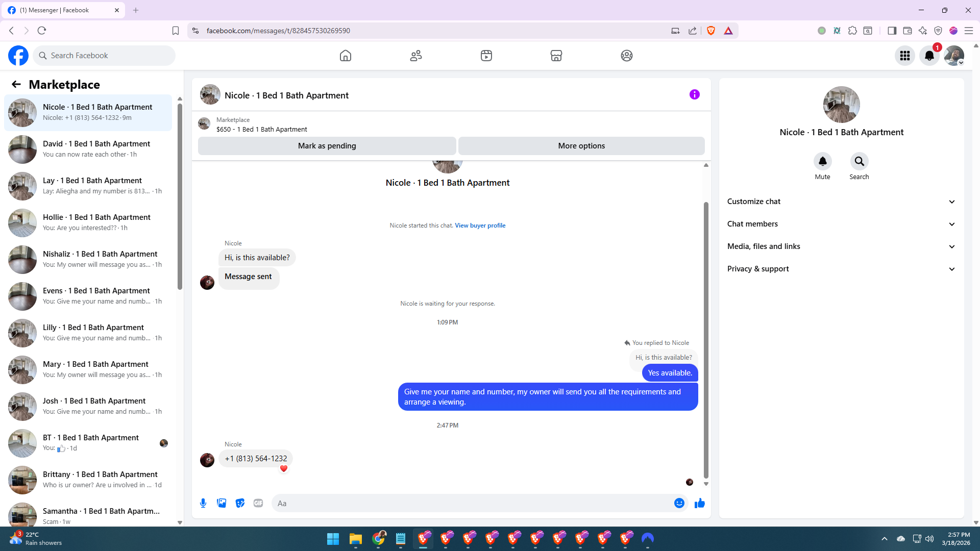Viewport: 980px width, 551px height.
Task: Open the Marketplace icon in top navigation
Action: coord(556,56)
